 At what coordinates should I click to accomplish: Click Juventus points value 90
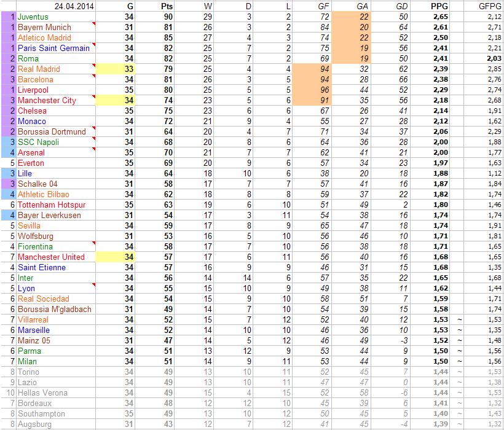[154, 17]
